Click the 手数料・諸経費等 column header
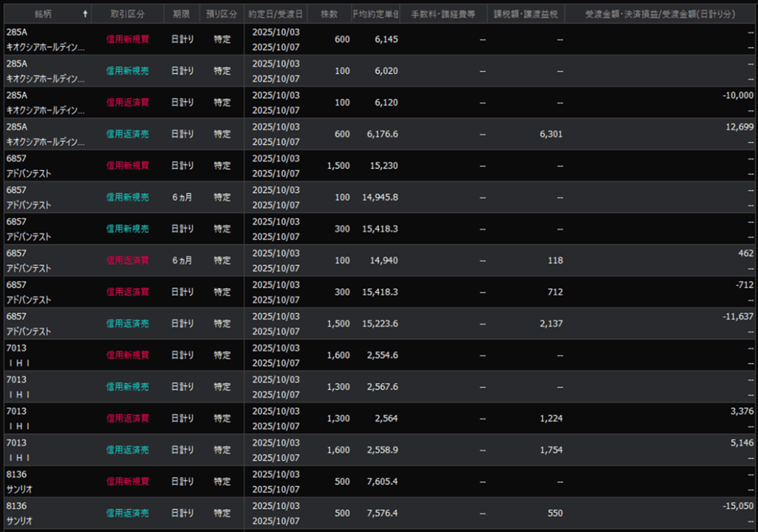 [443, 14]
